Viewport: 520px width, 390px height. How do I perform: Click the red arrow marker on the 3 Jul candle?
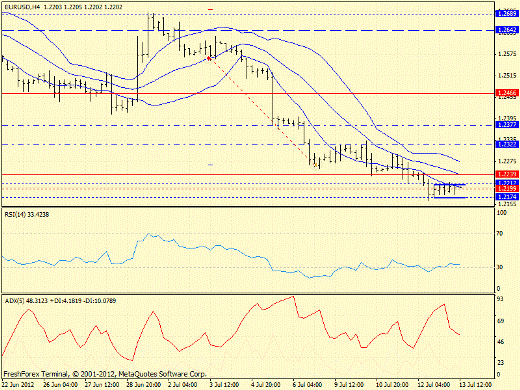[209, 59]
